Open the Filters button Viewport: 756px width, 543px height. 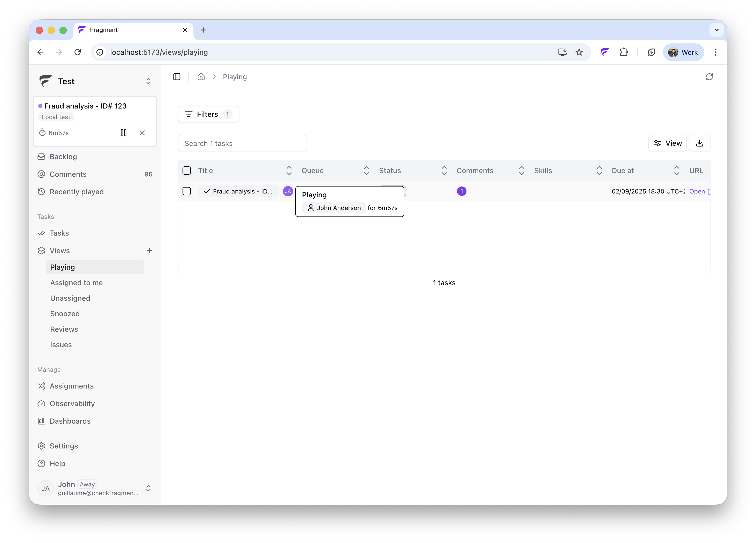pyautogui.click(x=208, y=114)
